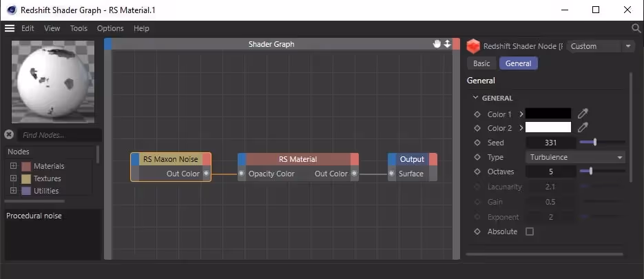Expand the Utilities tree node
644x279 pixels.
click(x=13, y=191)
